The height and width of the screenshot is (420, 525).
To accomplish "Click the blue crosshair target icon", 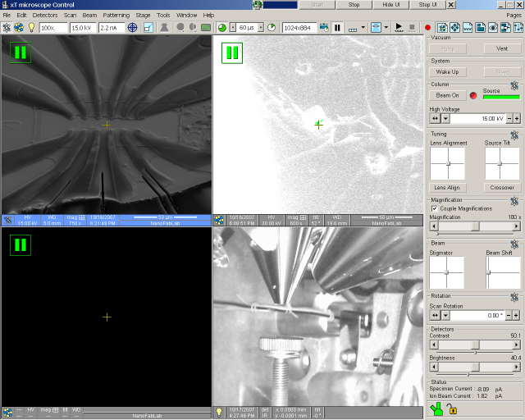I will click(x=132, y=27).
